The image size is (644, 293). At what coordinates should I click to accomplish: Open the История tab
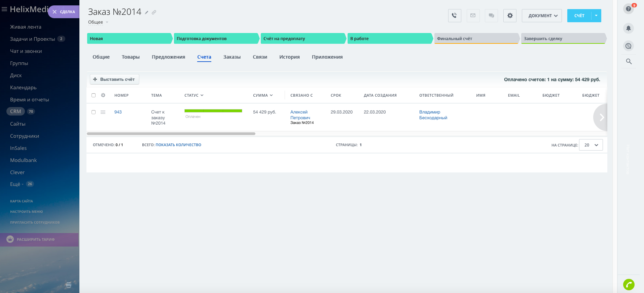(x=289, y=57)
